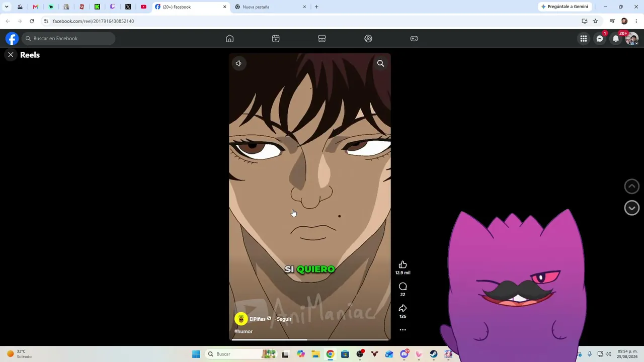Open a new browser tab
The width and height of the screenshot is (644, 362).
pos(316,7)
